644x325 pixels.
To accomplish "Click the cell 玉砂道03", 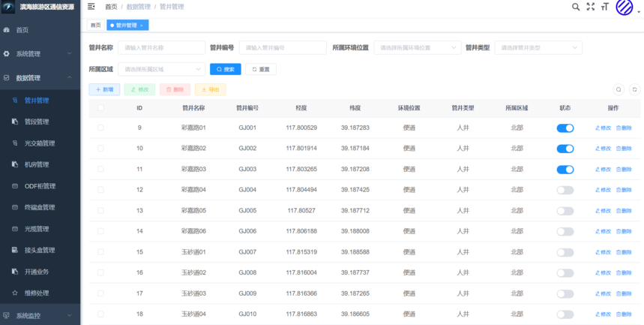I will click(x=193, y=293).
